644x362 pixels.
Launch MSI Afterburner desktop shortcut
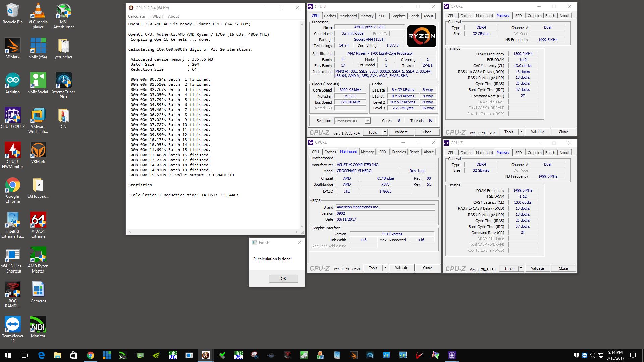tap(63, 16)
